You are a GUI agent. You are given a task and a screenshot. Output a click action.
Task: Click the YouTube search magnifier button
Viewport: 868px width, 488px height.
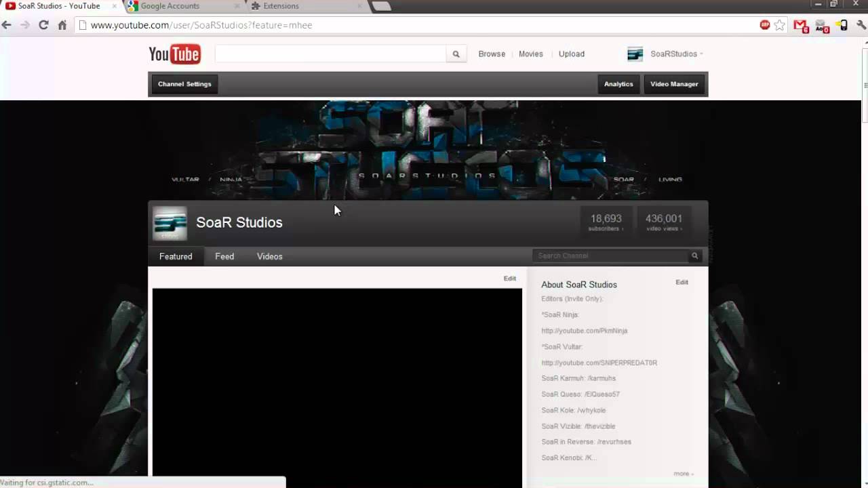coord(456,54)
